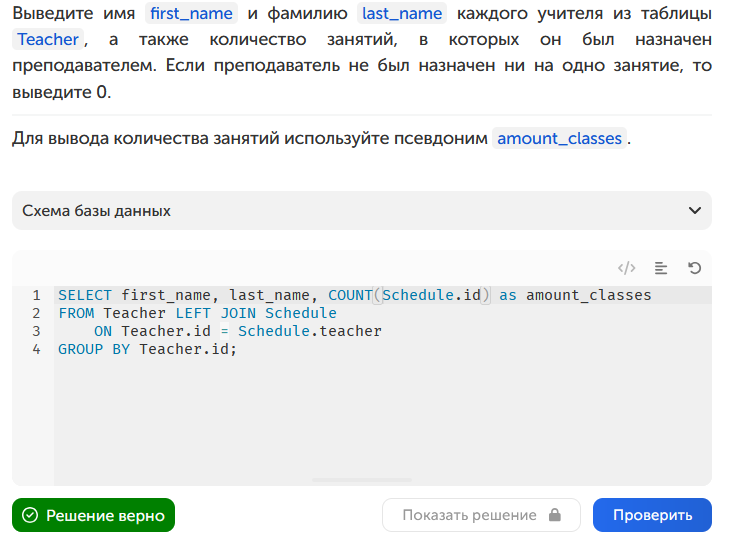
Task: Expand the Схема базы данных chevron
Action: click(x=695, y=211)
